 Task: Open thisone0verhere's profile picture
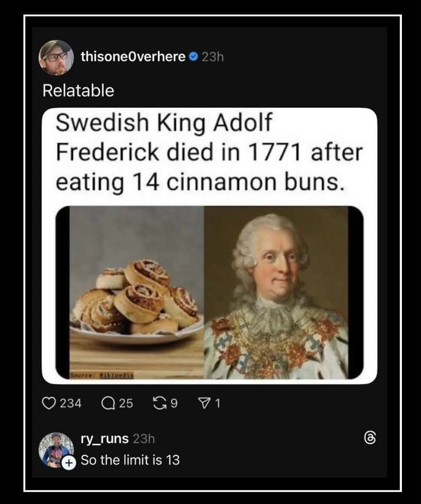56,57
